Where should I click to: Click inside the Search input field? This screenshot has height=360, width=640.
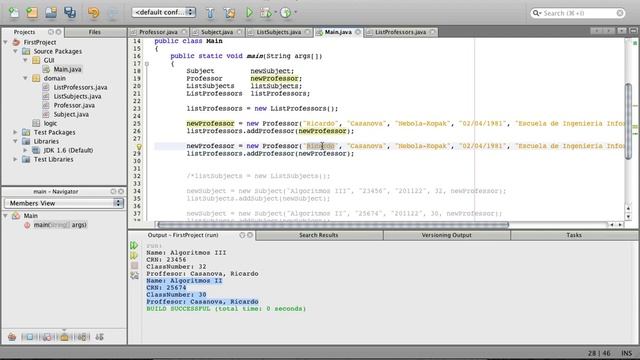coord(578,13)
